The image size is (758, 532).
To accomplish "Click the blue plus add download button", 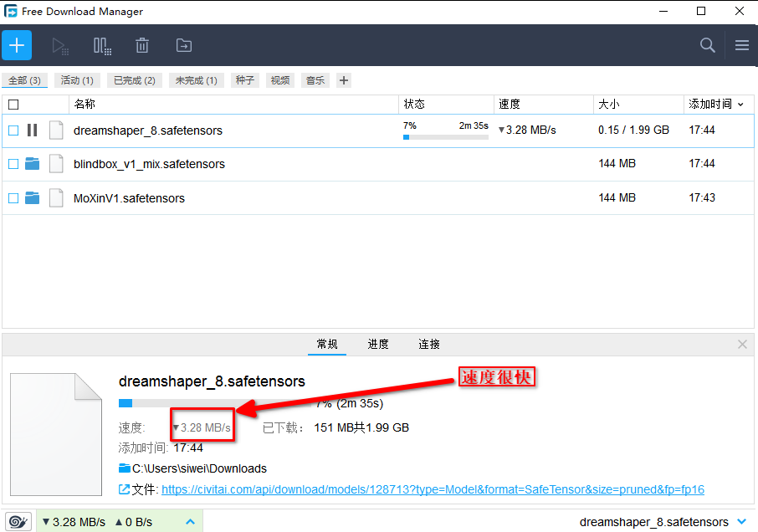I will 17,45.
